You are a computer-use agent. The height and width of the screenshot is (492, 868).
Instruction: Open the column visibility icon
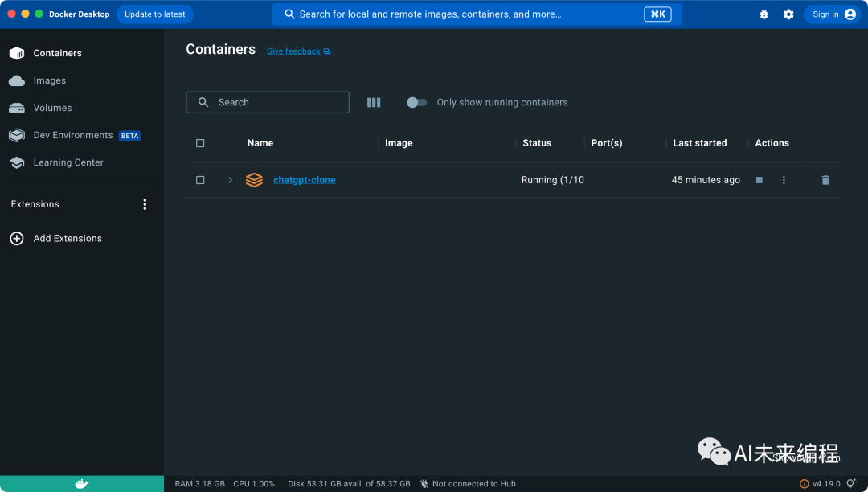click(374, 102)
